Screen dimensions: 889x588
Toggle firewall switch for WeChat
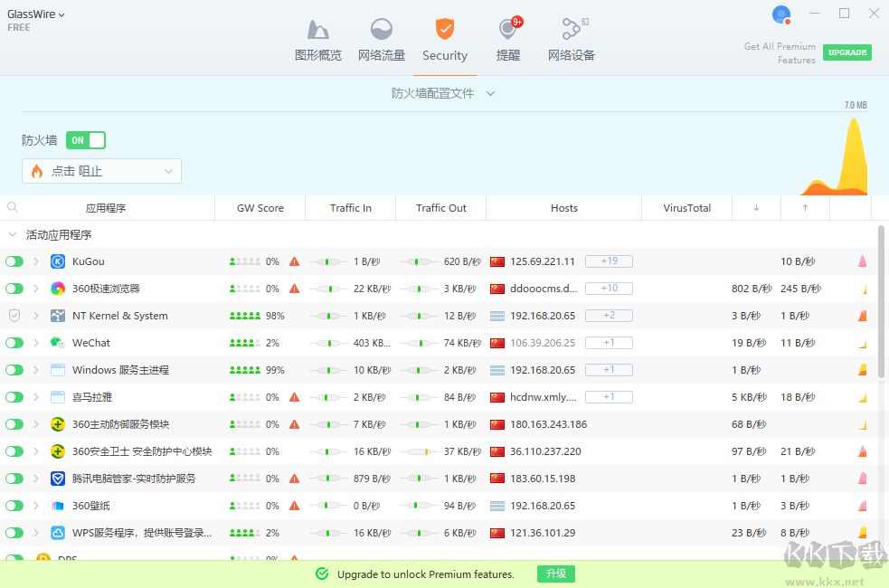coord(14,343)
